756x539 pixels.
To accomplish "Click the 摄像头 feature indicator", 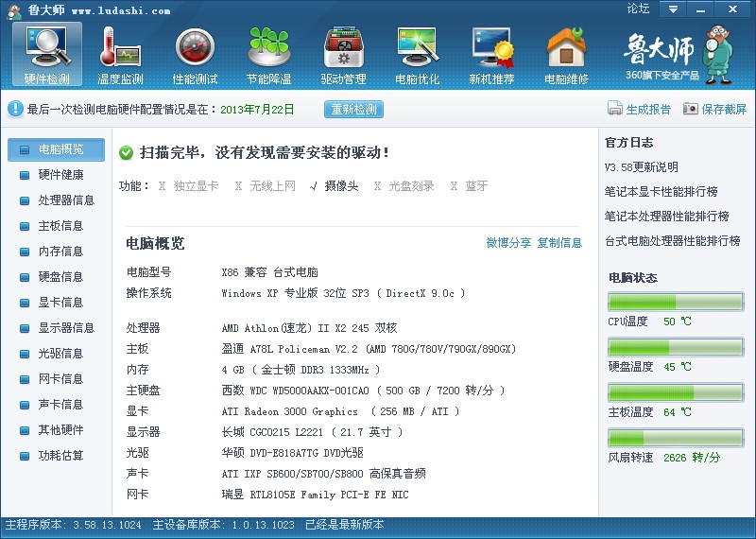I will pyautogui.click(x=335, y=186).
